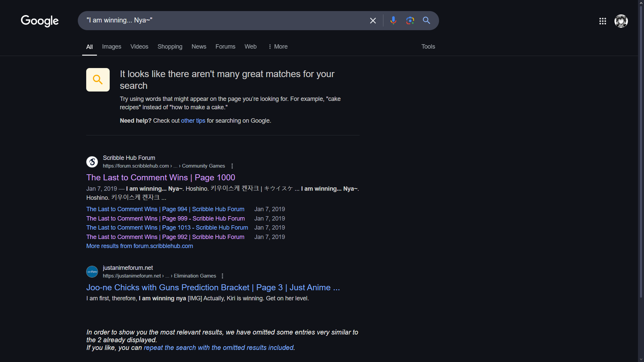Click the page vertical scrollbar

click(641, 151)
